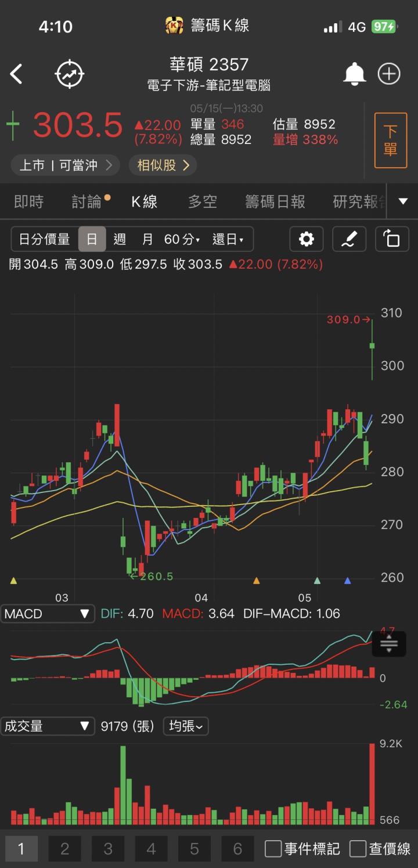Tap the 303.5 price display
Image resolution: width=418 pixels, height=868 pixels.
[x=78, y=125]
